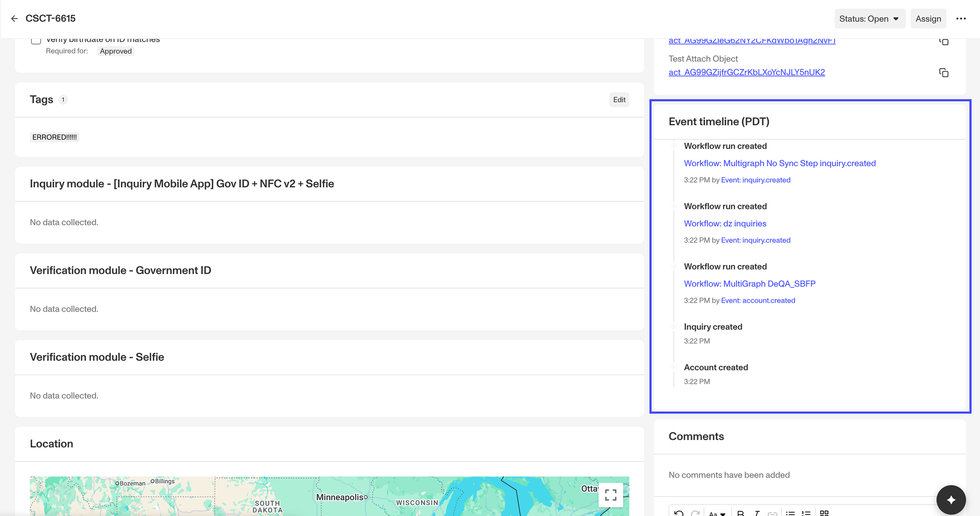Open the Workflow: dz inquiries link

725,223
